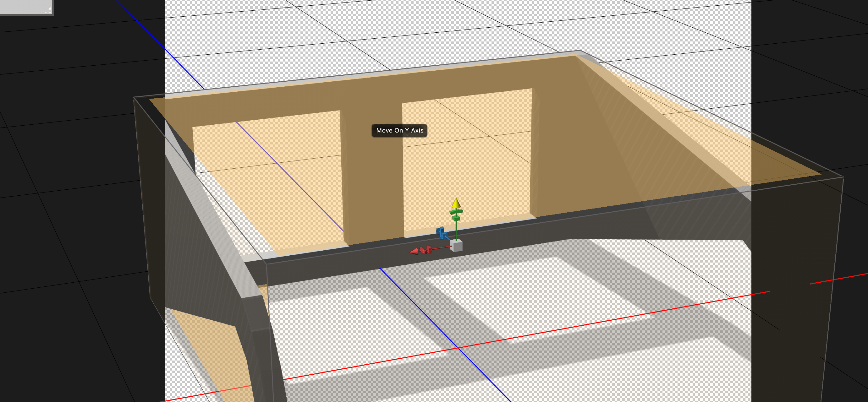Click the grey uniform-scale cube at gizmo center
This screenshot has width=868, height=402.
point(457,246)
